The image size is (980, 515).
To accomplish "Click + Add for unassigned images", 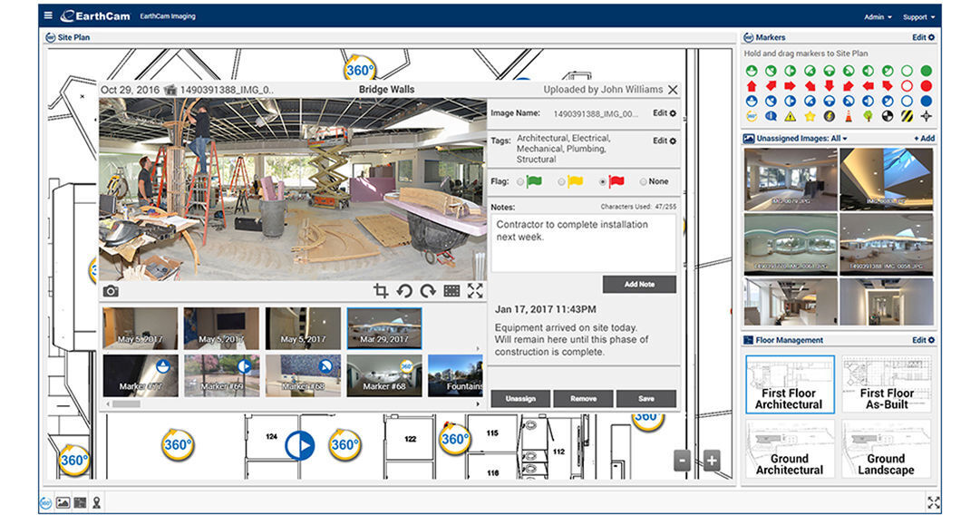I will click(925, 138).
